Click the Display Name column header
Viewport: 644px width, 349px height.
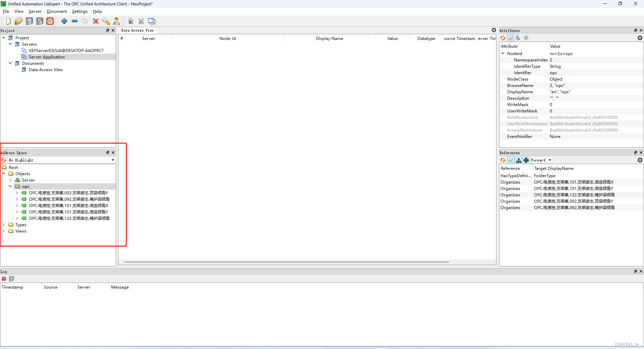click(329, 39)
